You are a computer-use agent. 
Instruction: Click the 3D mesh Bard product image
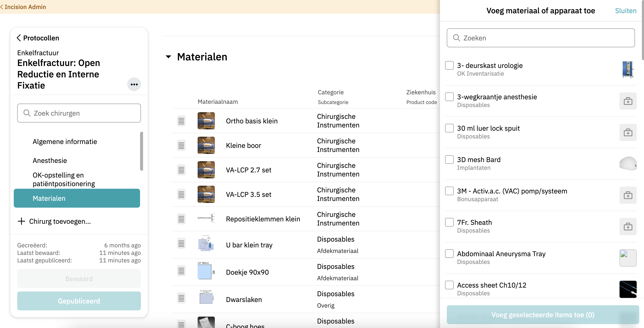628,164
